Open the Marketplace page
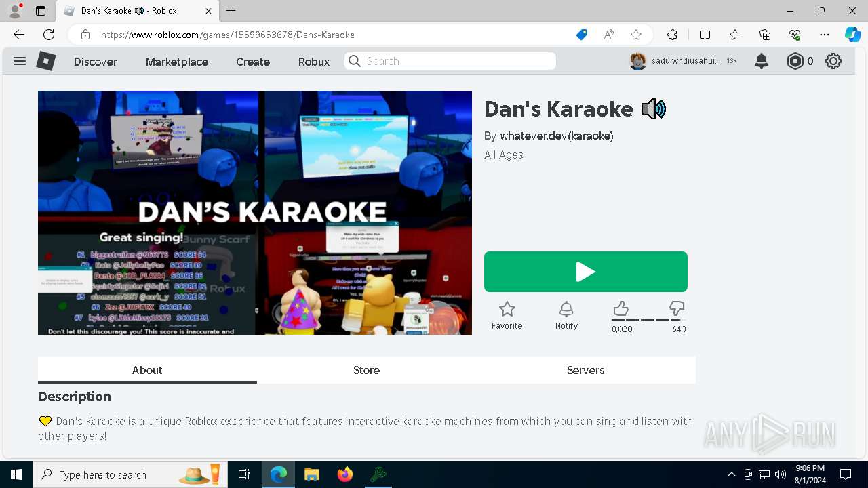Viewport: 868px width, 488px height. 177,62
